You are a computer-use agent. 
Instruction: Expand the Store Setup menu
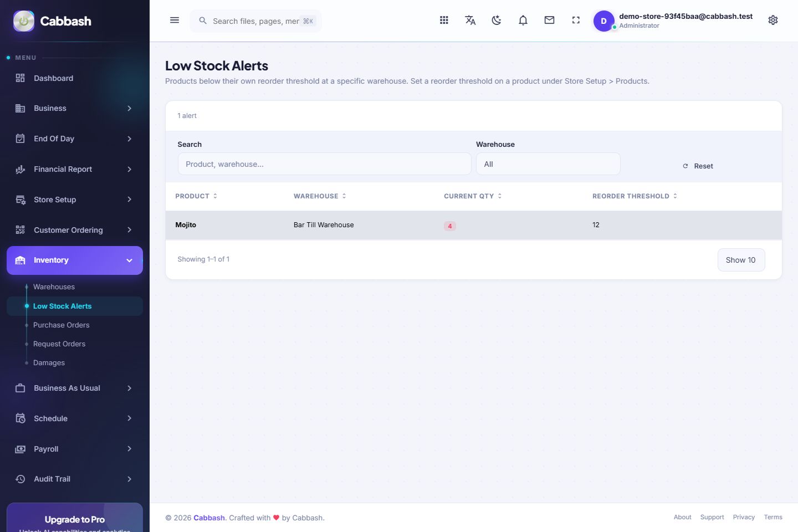click(75, 199)
